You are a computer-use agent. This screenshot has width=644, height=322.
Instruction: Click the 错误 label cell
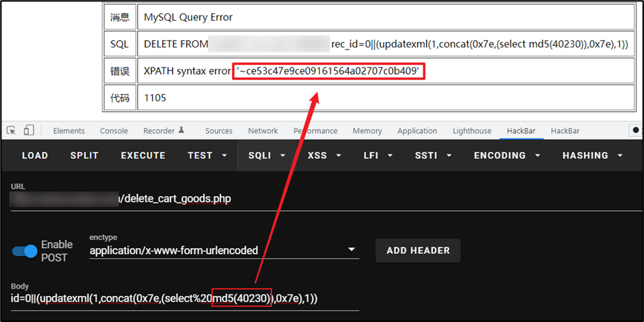[119, 71]
